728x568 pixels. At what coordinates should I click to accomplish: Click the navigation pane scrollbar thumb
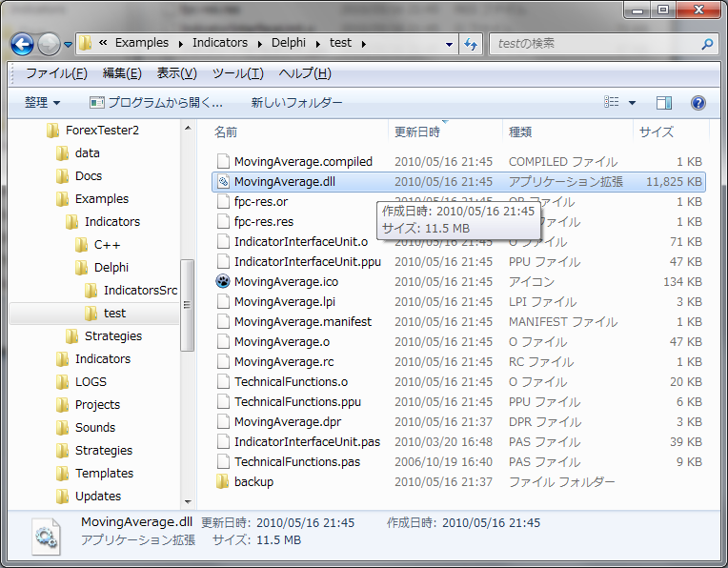coord(187,305)
